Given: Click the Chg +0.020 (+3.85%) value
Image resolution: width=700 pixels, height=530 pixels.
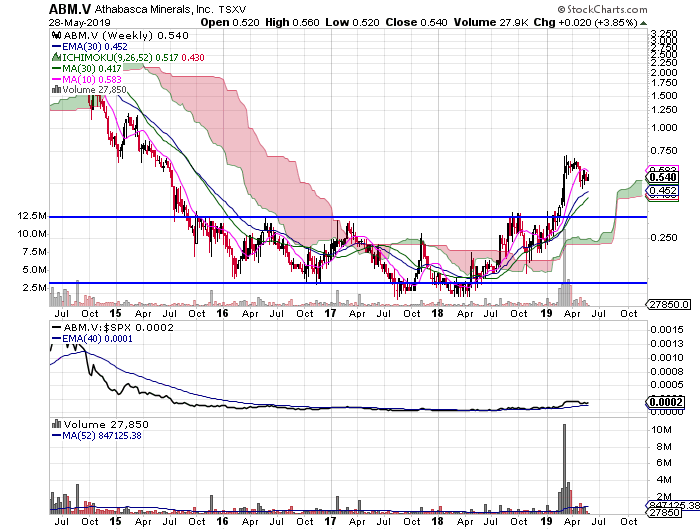Looking at the screenshot, I should click(x=585, y=22).
